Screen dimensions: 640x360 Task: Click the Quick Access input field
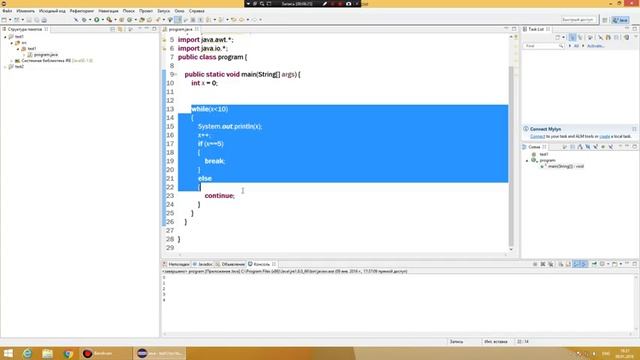(578, 20)
